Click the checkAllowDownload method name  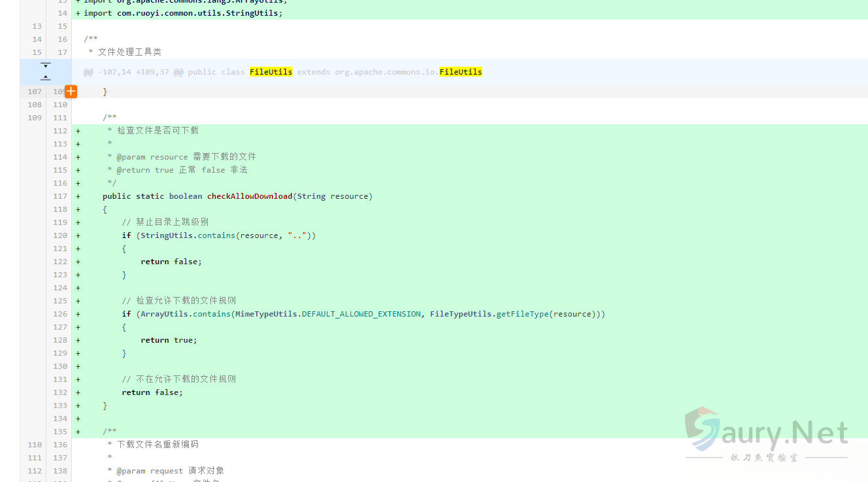coord(249,196)
